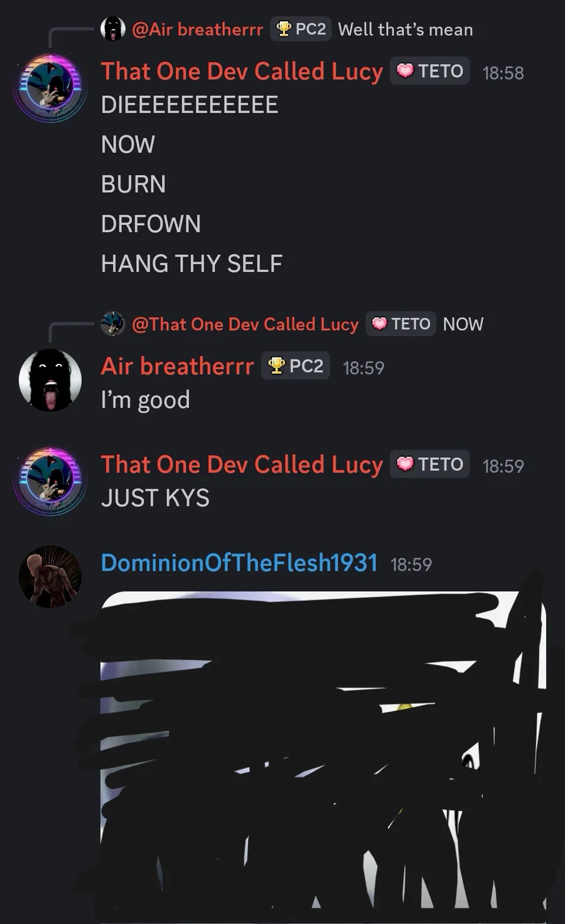Click @That One Dev Called Lucy reply mention
Screen dimensions: 565x924
tap(245, 324)
